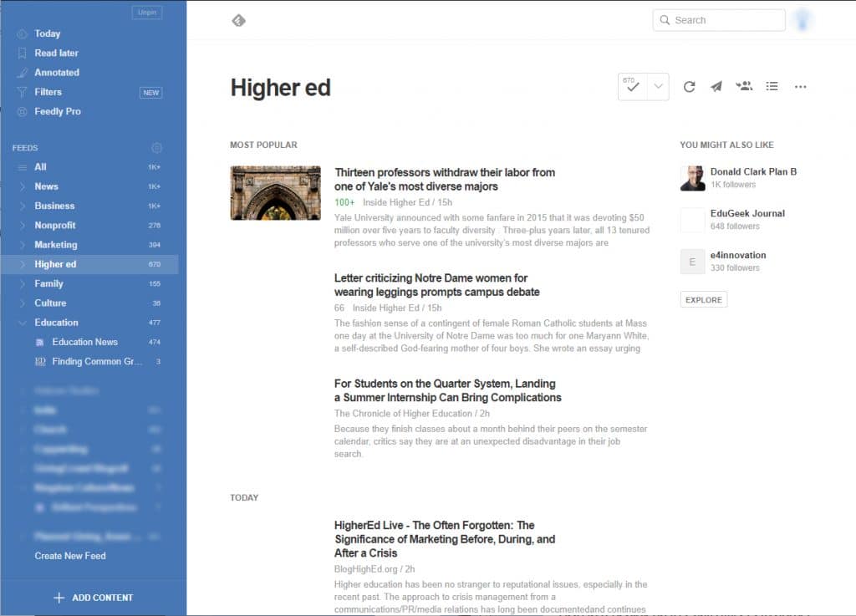
Task: Expand the Marketing feed category
Action: pos(22,245)
